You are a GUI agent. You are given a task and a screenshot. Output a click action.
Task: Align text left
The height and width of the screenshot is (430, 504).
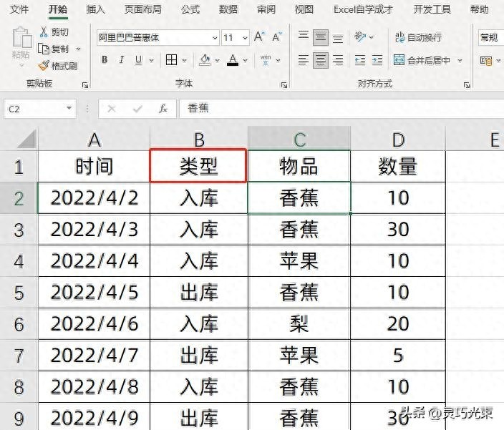pos(303,60)
